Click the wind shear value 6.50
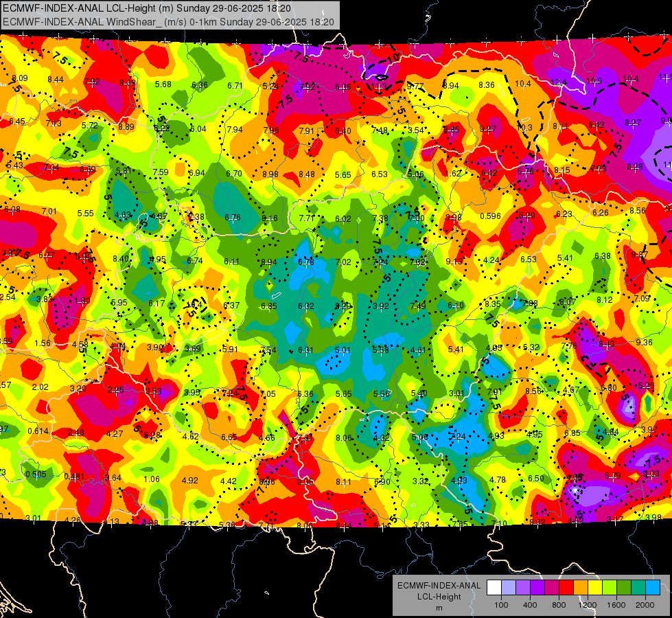Screen dimensions: 672x618 click(x=536, y=478)
